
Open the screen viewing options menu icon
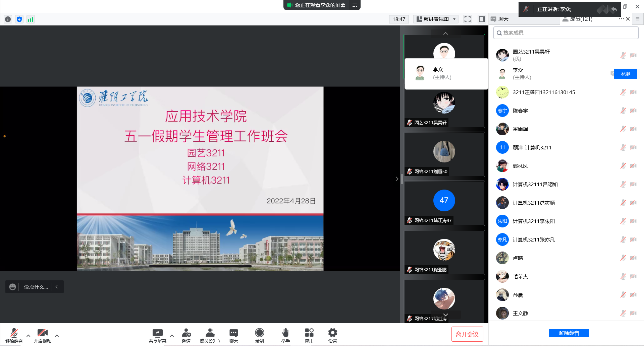click(355, 5)
